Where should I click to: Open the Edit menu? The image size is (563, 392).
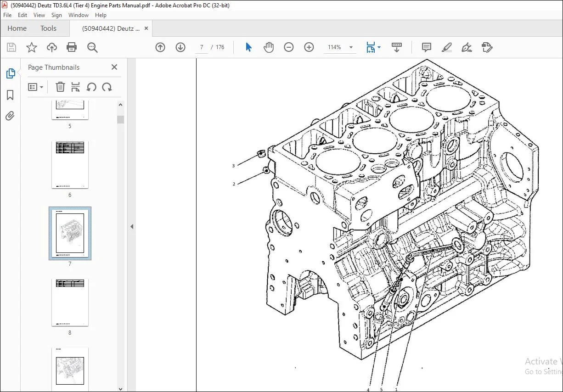tap(23, 15)
